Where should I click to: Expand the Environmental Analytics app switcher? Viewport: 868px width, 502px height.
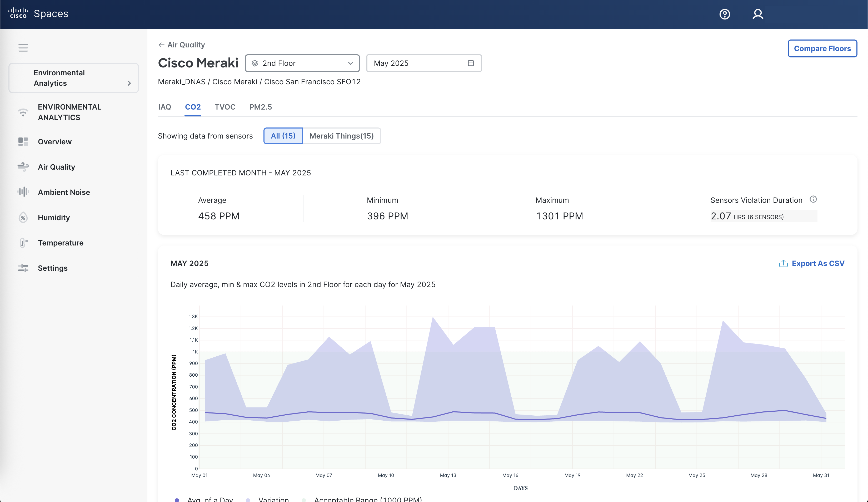[73, 78]
